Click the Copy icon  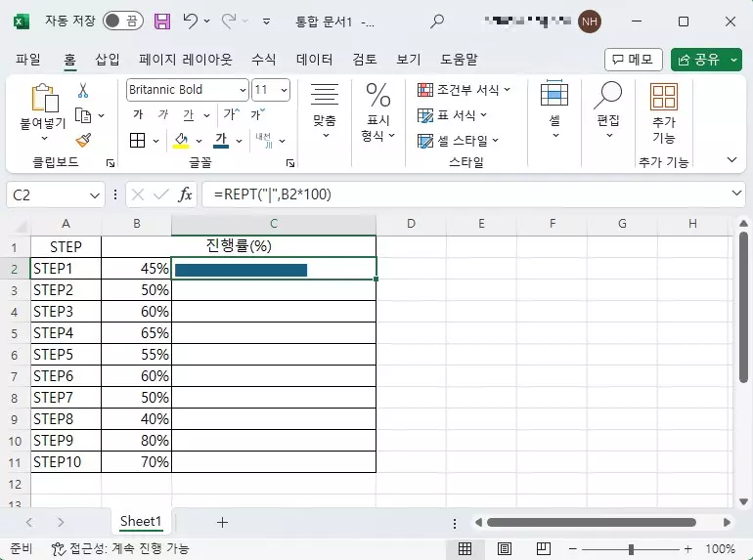click(x=83, y=115)
